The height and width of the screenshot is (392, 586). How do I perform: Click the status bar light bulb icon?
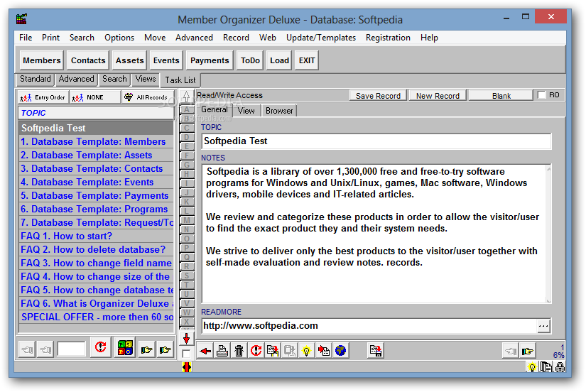pos(532,367)
